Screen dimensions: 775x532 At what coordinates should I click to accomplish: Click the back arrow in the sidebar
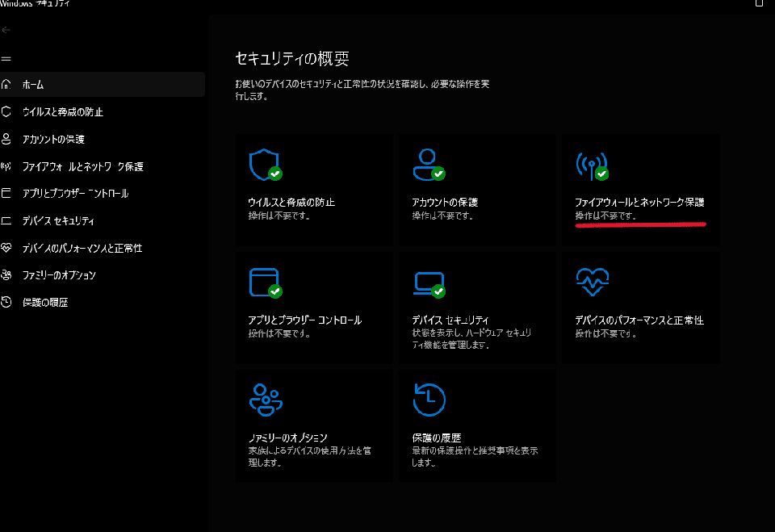[6, 30]
